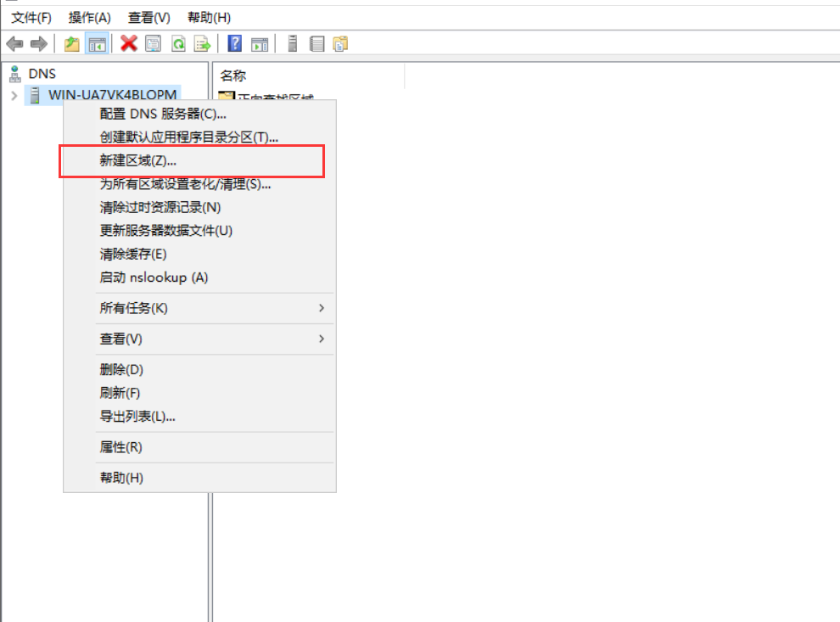Click the DNS root node icon
Image resolution: width=840 pixels, height=622 pixels.
click(15, 74)
